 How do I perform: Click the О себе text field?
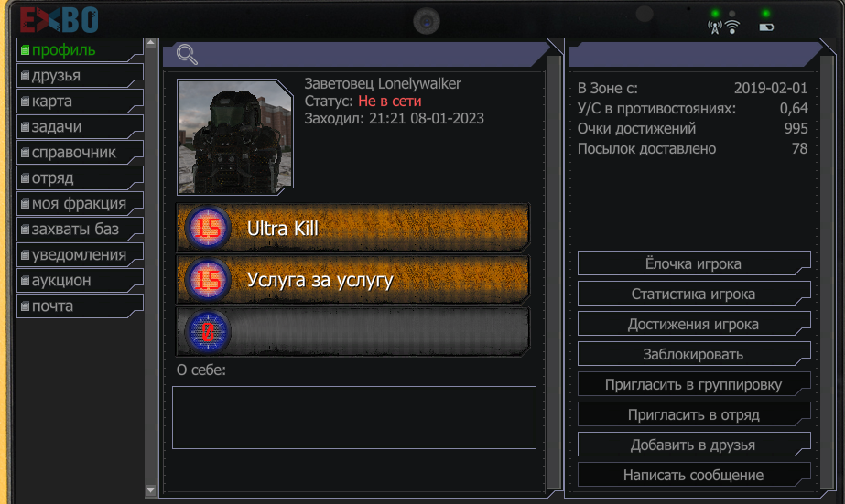354,417
